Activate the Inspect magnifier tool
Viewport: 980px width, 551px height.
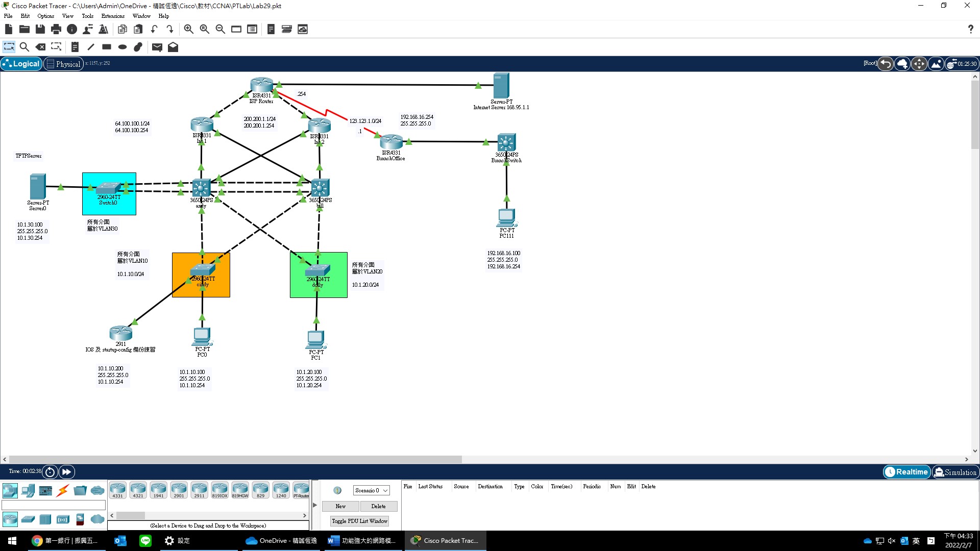pyautogui.click(x=24, y=47)
